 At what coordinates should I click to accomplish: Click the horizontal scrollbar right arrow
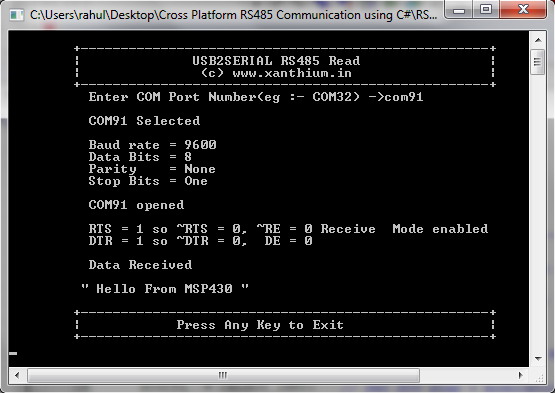520,375
